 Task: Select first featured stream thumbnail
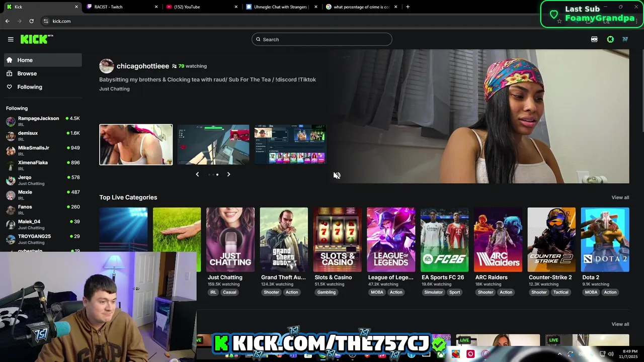pyautogui.click(x=136, y=145)
